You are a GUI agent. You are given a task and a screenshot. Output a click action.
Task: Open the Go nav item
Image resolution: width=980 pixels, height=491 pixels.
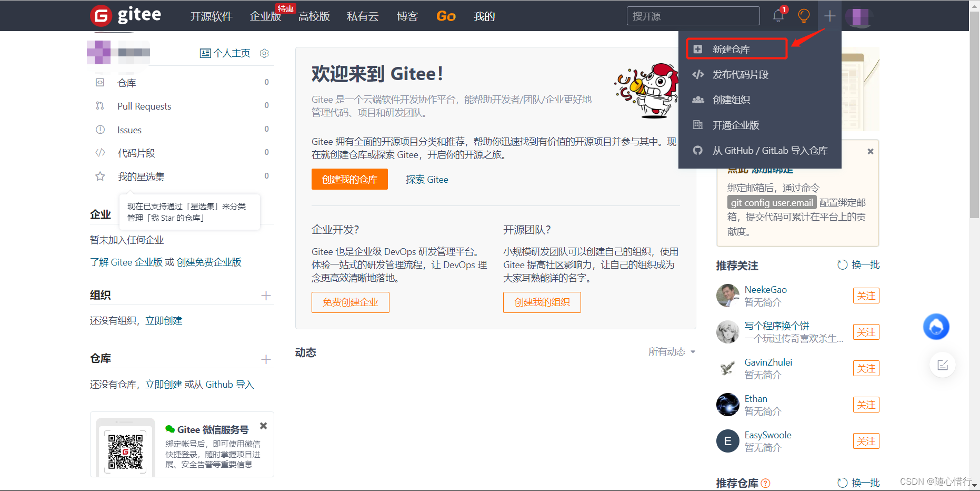(x=446, y=16)
